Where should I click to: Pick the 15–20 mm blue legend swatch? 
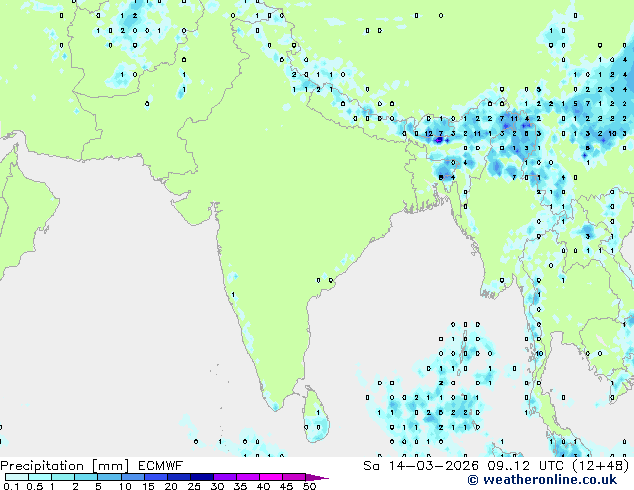click(155, 477)
